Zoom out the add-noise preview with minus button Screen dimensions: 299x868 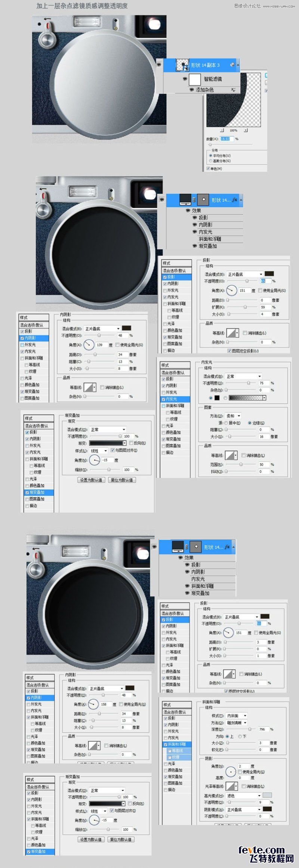(x=222, y=130)
